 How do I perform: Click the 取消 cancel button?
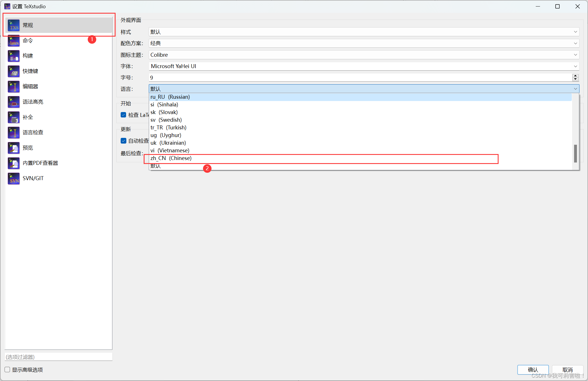(x=567, y=370)
